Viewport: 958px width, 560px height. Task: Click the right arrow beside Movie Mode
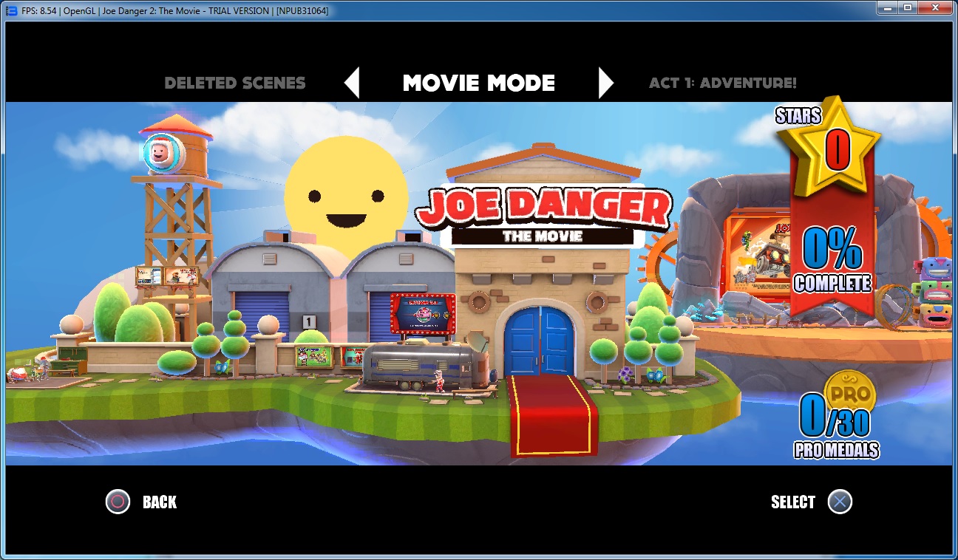tap(605, 83)
